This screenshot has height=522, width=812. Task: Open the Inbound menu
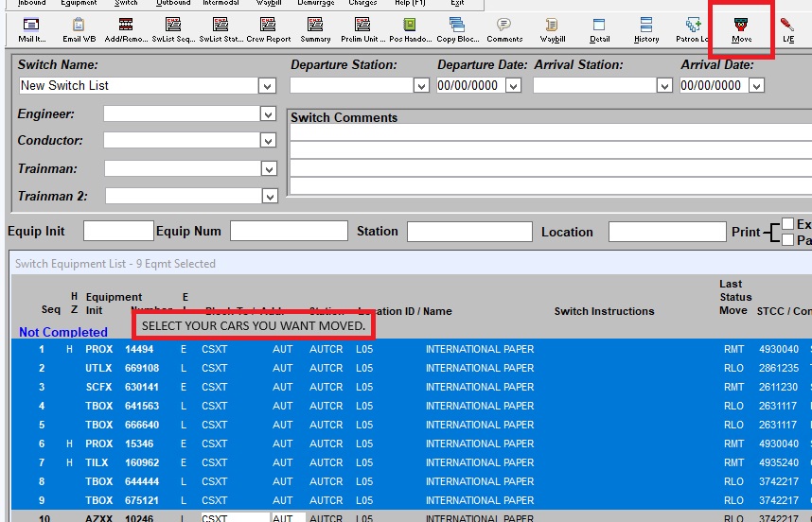pyautogui.click(x=31, y=3)
